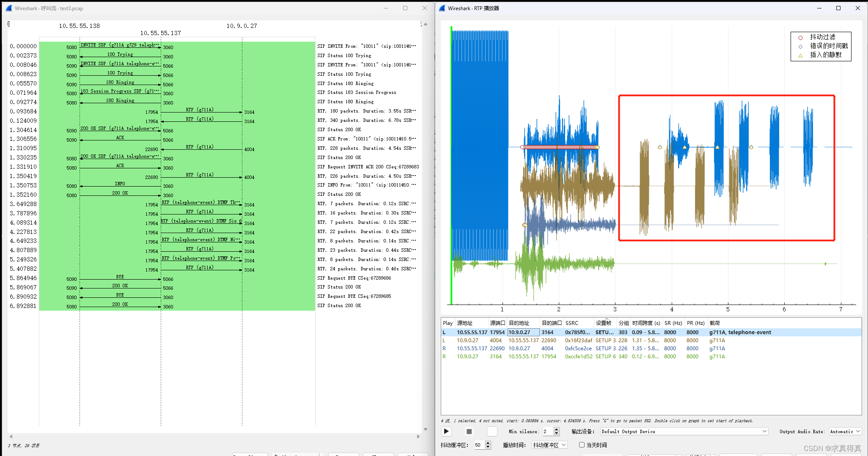
Task: Mute the g711A stream from 10.9.0.27 port 4004
Action: click(x=445, y=340)
